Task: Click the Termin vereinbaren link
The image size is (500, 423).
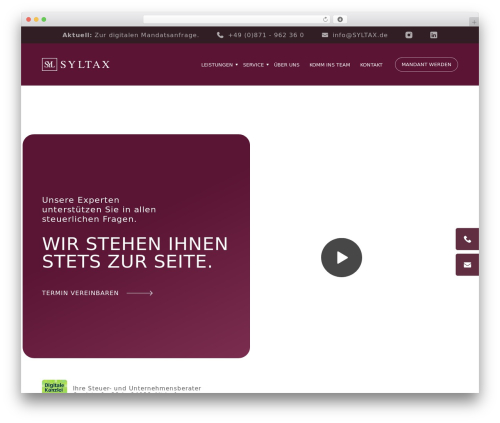Action: [80, 293]
